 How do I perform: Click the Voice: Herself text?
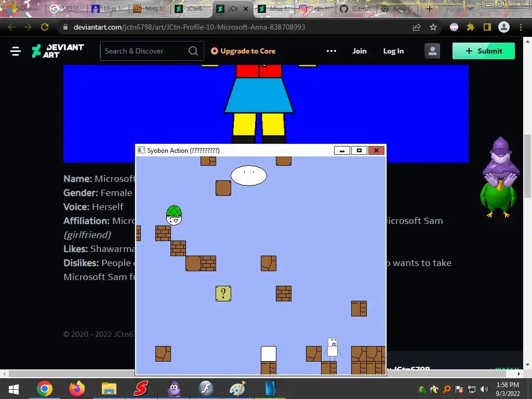tap(94, 207)
